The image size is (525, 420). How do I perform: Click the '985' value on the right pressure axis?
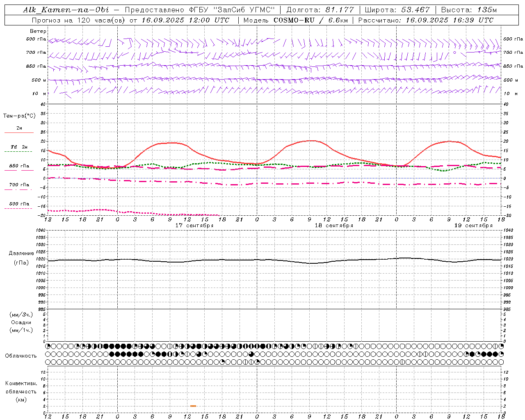pos(508,309)
